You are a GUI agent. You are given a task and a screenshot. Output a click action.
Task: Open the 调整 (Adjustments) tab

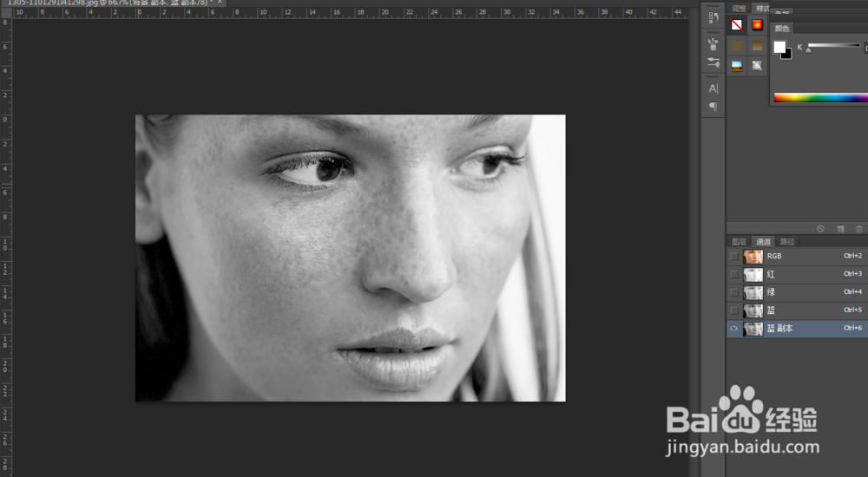click(739, 9)
